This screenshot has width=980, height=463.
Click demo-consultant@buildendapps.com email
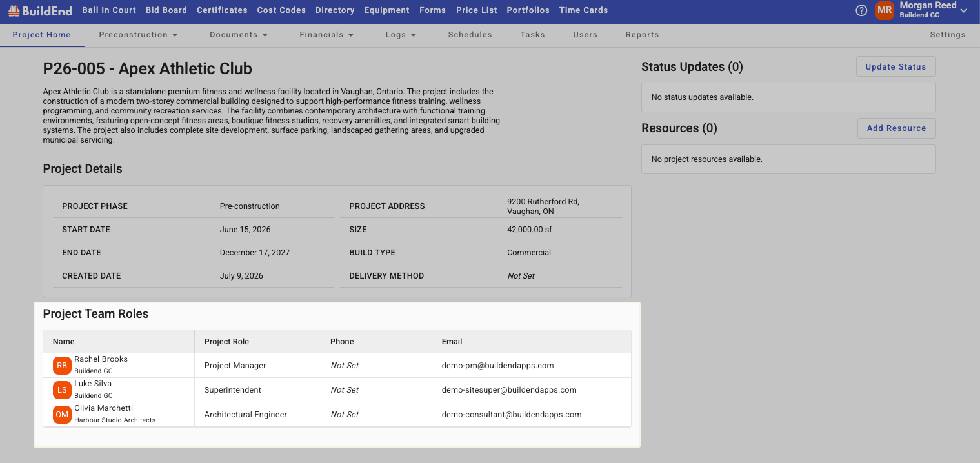click(512, 415)
